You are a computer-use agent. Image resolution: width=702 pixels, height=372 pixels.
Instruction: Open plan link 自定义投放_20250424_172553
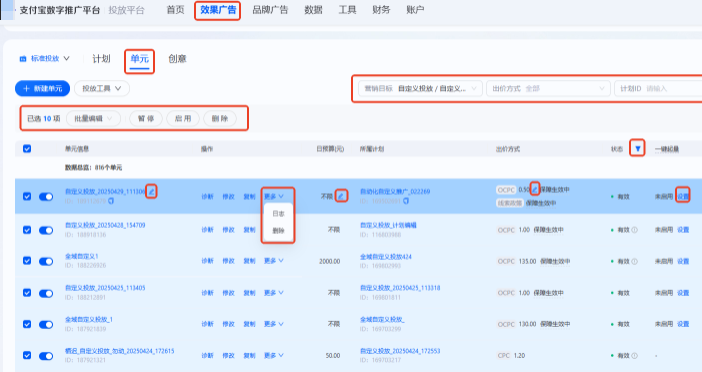point(400,351)
